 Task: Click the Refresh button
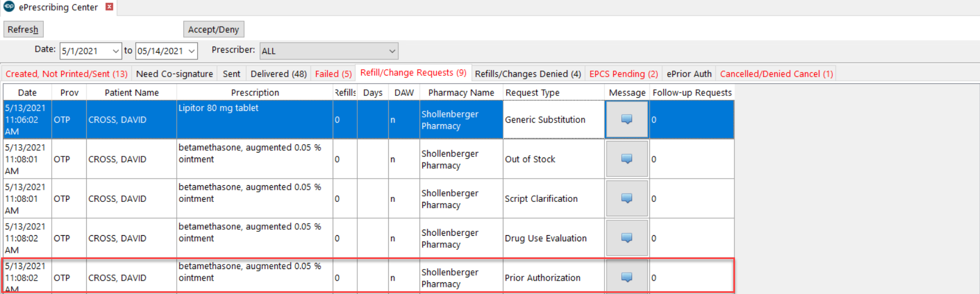(x=23, y=29)
